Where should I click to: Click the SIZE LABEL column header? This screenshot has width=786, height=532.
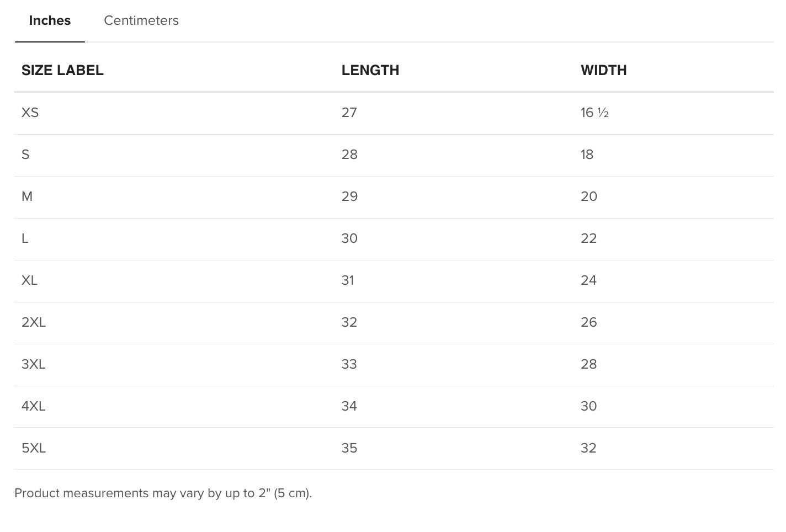pos(62,71)
